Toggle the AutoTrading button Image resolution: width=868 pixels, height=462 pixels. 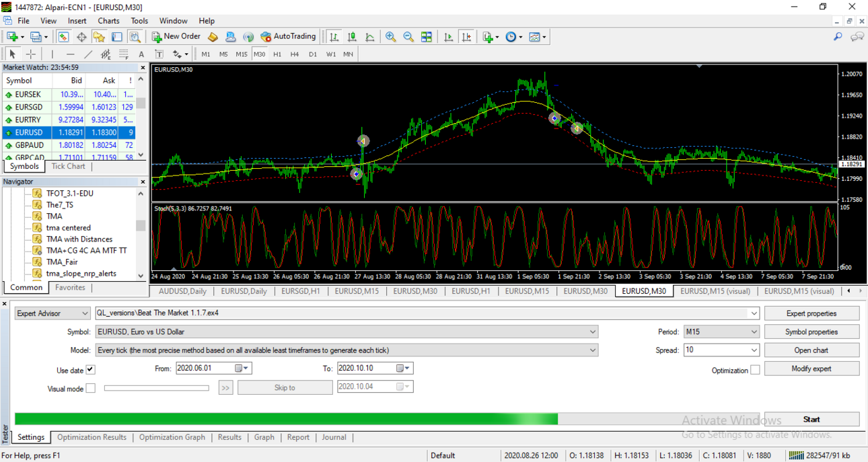click(x=288, y=36)
